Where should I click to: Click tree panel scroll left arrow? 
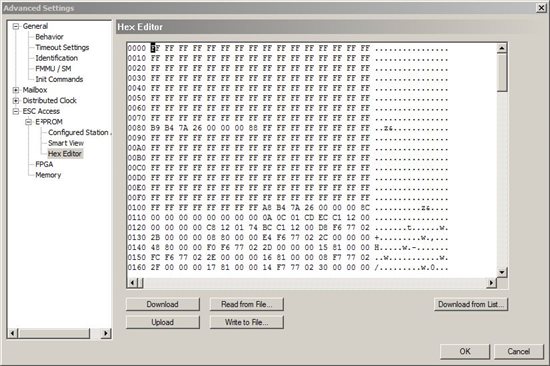13,333
